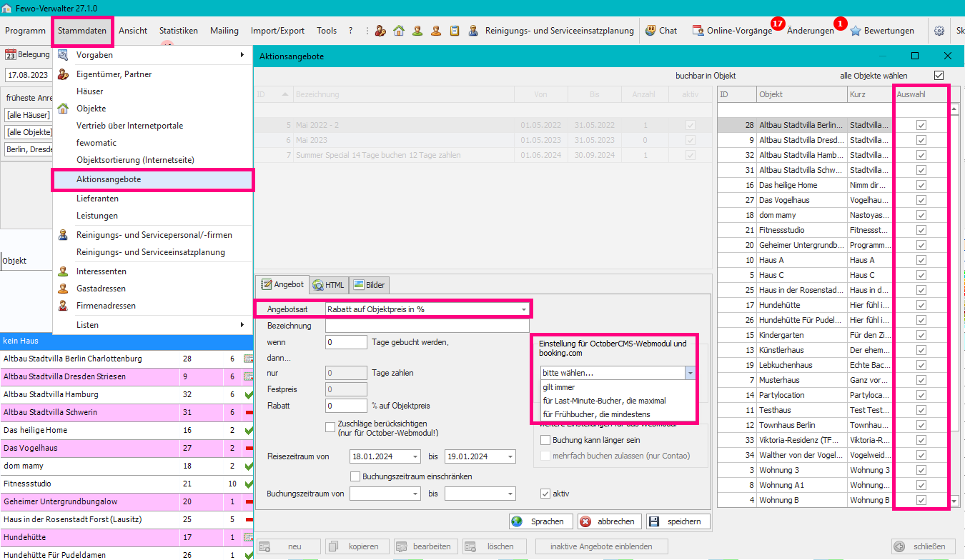Click the Rabatt percent input field
The image size is (965, 560).
[x=346, y=405]
